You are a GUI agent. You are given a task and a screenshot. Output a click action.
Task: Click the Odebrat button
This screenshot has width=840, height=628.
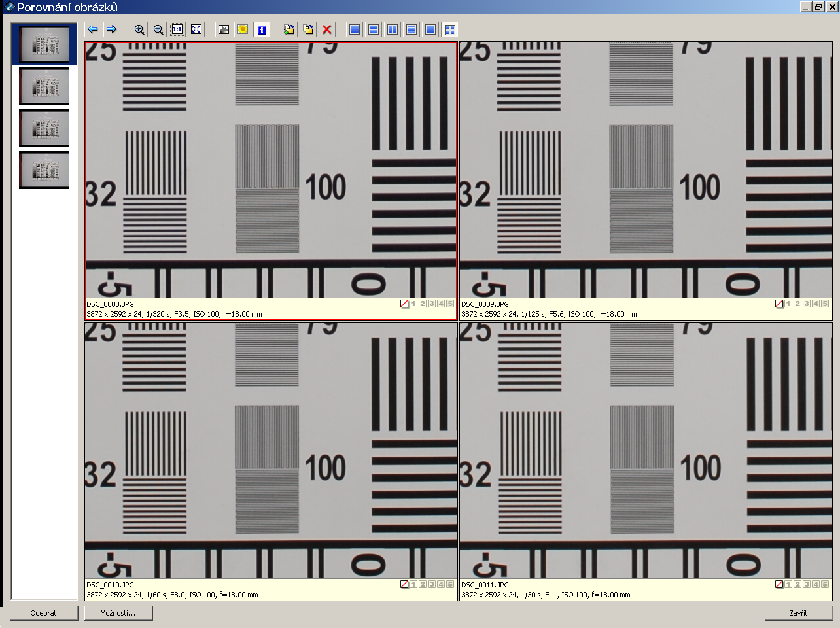pos(44,613)
